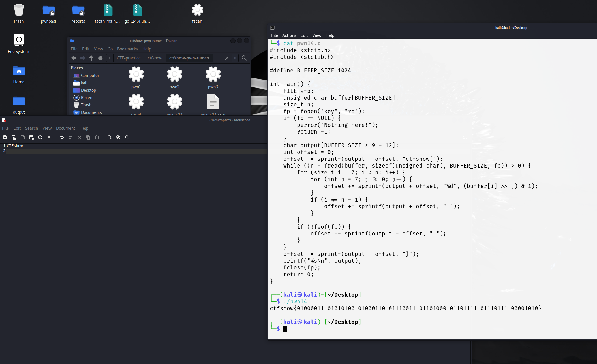Select the File System desktop icon
Image resolution: width=597 pixels, height=364 pixels.
19,44
